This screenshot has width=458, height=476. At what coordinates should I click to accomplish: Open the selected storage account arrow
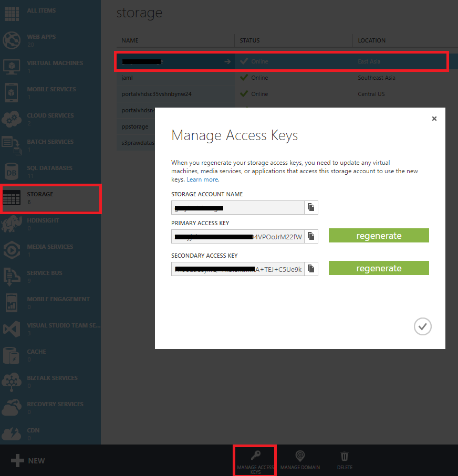pyautogui.click(x=227, y=61)
